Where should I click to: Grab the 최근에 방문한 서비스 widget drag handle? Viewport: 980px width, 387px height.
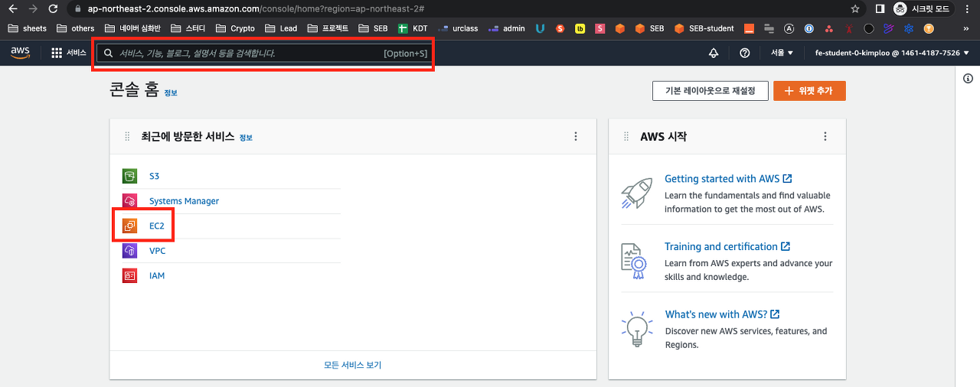127,137
